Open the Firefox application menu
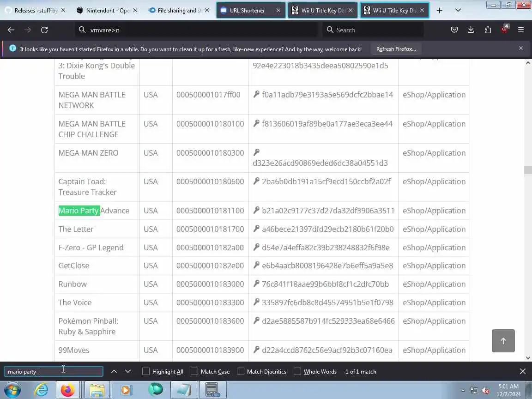532x399 pixels. pyautogui.click(x=521, y=30)
